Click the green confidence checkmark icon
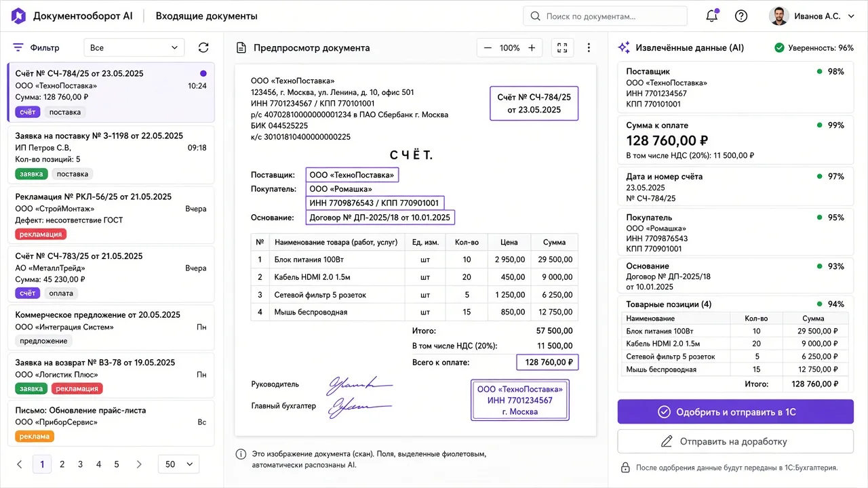Image resolution: width=868 pixels, height=488 pixels. (x=780, y=47)
